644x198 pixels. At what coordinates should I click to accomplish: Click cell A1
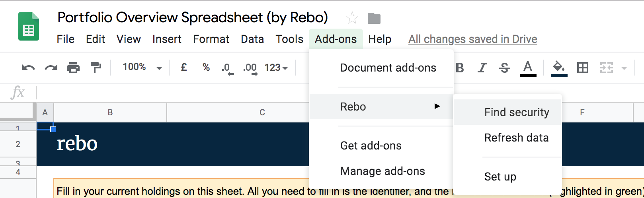click(45, 126)
